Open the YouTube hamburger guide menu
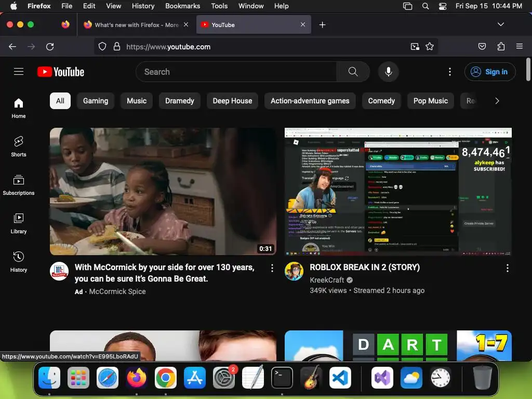The height and width of the screenshot is (399, 532). pyautogui.click(x=19, y=72)
